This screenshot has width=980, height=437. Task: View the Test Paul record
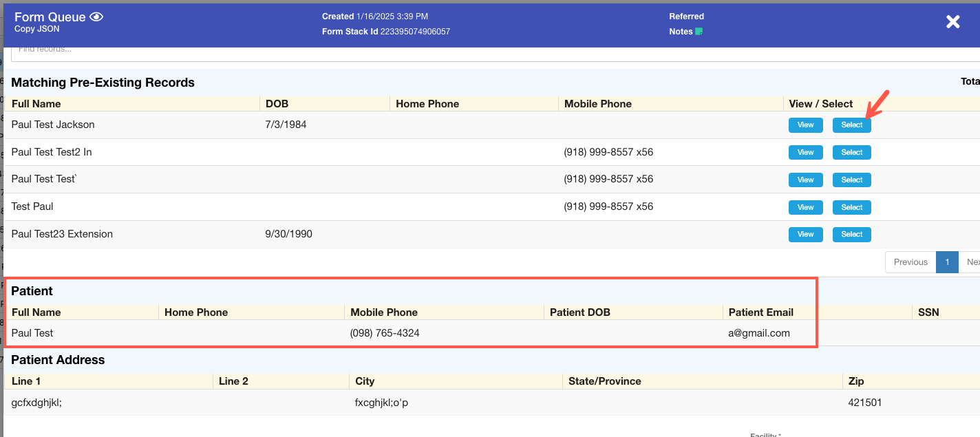pos(805,208)
